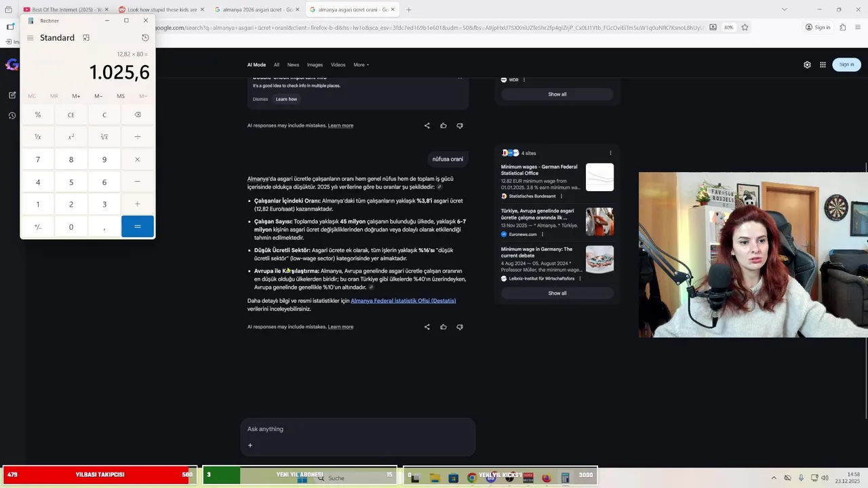Image resolution: width=868 pixels, height=488 pixels.
Task: Open options for the Euronews.com source
Action: point(542,235)
